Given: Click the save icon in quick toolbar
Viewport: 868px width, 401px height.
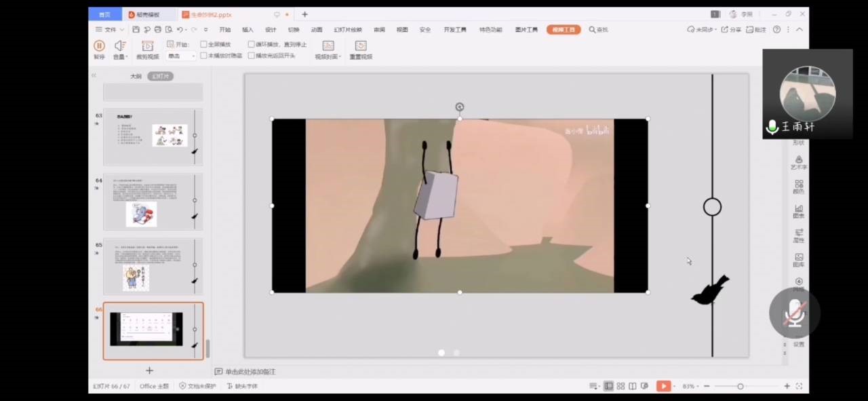Looking at the screenshot, I should point(136,30).
